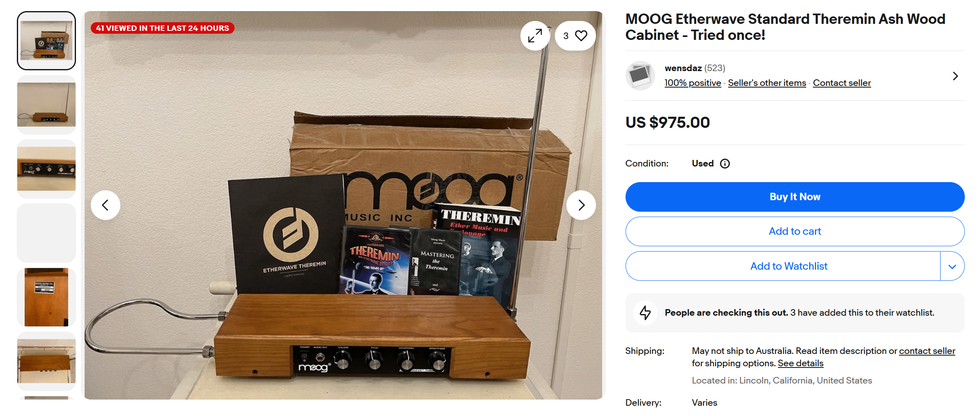The image size is (980, 416).
Task: Select the thumbnail showing the control knobs
Action: click(x=46, y=169)
